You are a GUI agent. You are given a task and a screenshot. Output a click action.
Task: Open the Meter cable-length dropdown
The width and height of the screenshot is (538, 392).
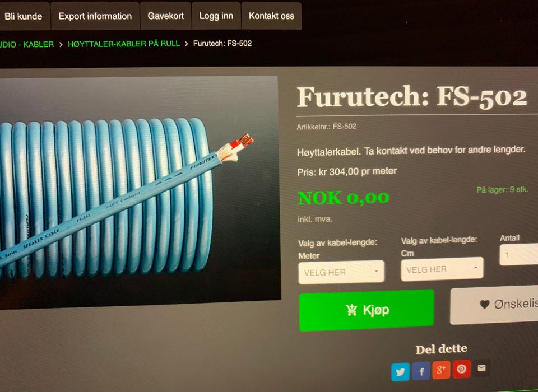(x=341, y=272)
